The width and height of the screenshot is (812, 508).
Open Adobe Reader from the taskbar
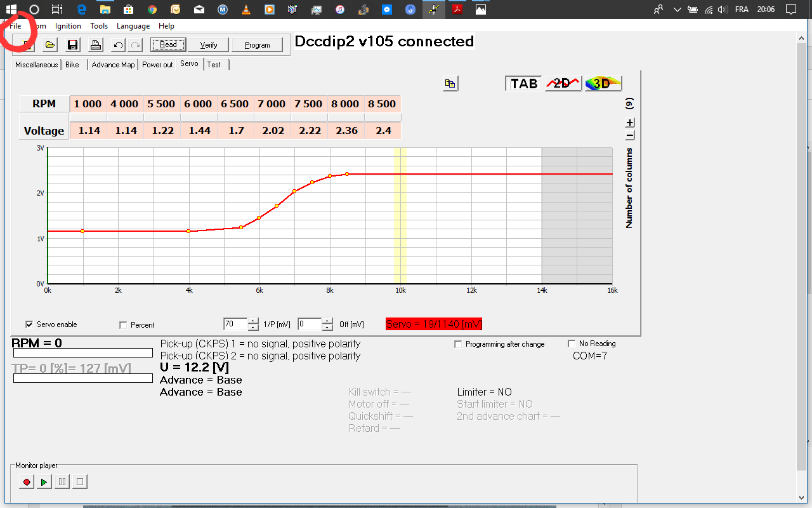click(457, 10)
